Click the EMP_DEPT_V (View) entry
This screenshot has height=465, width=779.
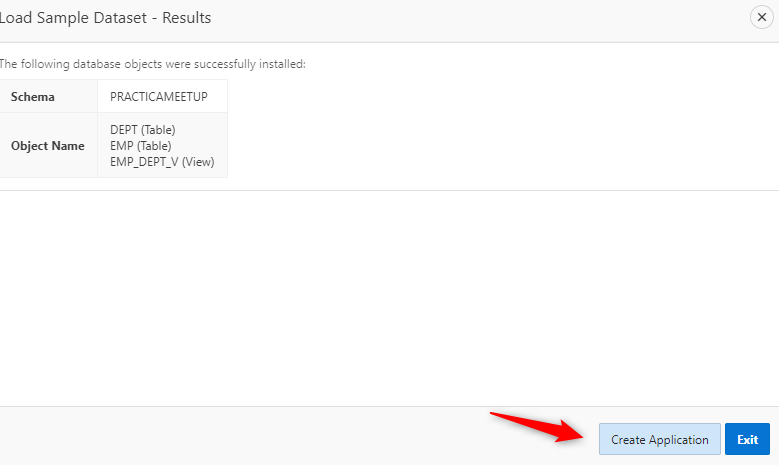coord(162,162)
